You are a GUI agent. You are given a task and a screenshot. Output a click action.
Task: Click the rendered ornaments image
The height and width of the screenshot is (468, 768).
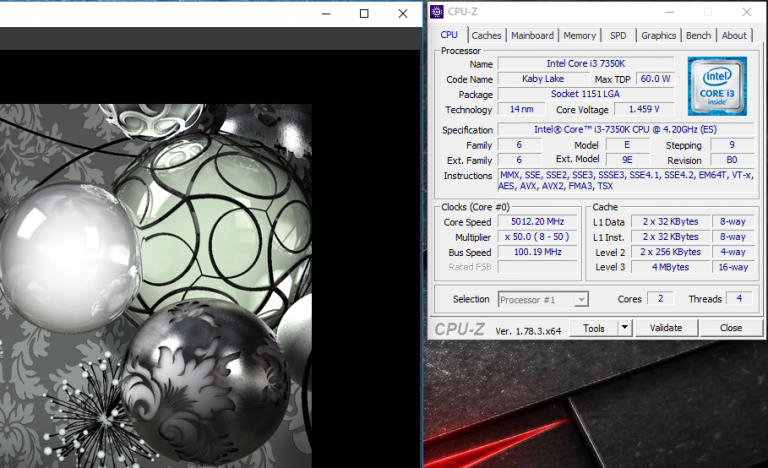(156, 286)
